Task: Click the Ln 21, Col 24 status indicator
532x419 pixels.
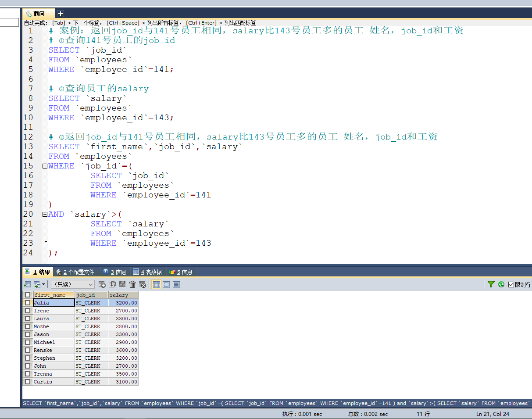Action: tap(493, 414)
